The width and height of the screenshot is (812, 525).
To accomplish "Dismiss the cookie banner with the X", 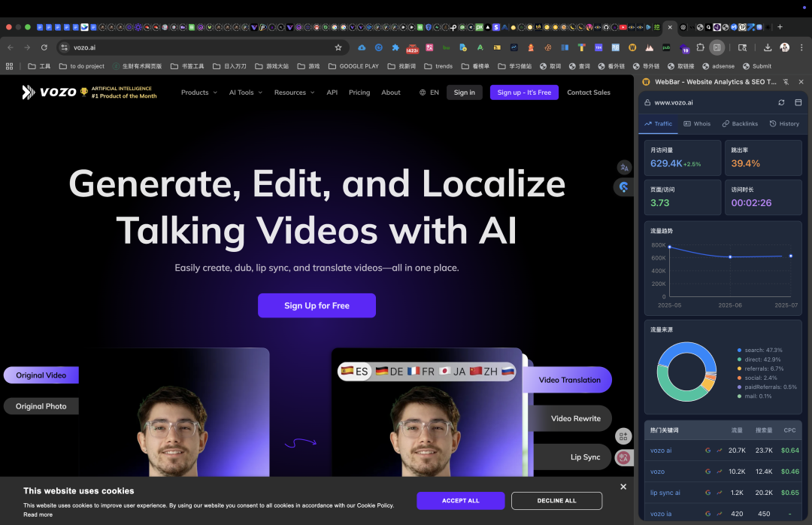I will pos(623,487).
